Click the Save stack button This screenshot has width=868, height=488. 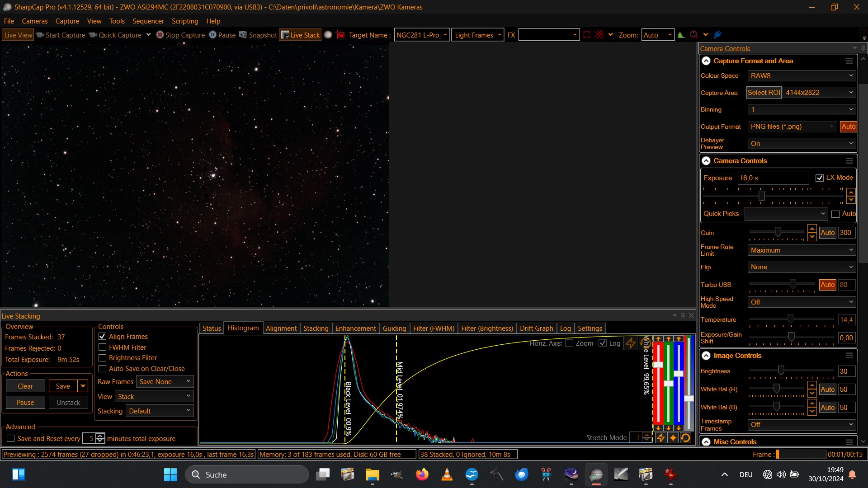pyautogui.click(x=63, y=386)
